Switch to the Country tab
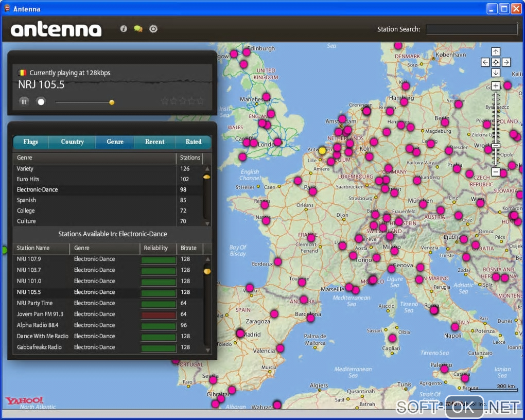Image resolution: width=525 pixels, height=420 pixels. tap(72, 142)
